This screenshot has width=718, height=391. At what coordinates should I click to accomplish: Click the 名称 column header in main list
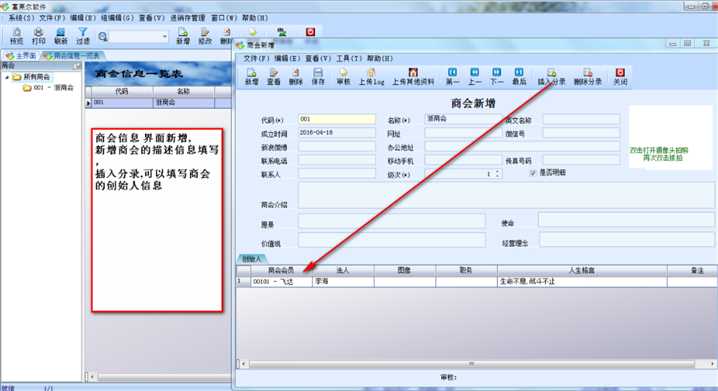pyautogui.click(x=184, y=92)
